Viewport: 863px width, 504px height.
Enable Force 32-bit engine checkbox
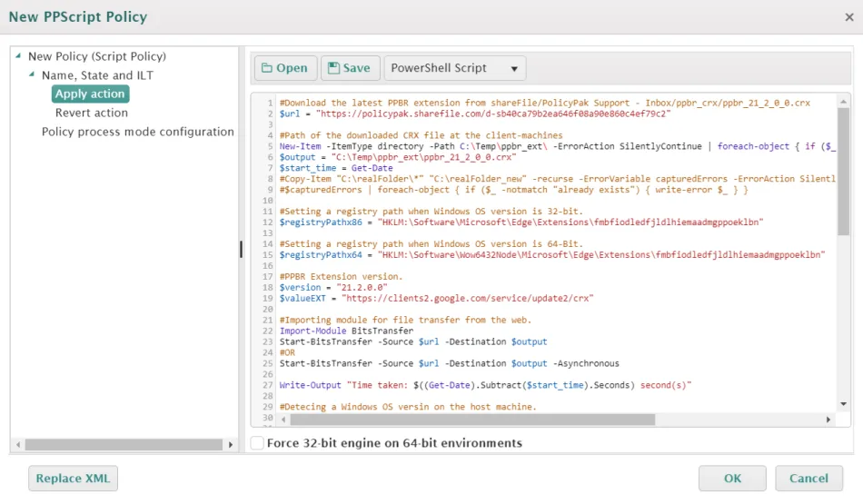[258, 443]
